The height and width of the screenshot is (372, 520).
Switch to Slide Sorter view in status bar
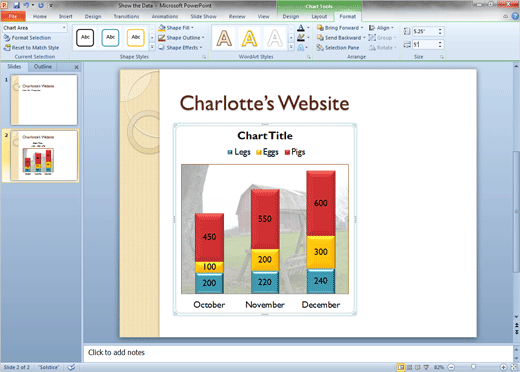410,367
